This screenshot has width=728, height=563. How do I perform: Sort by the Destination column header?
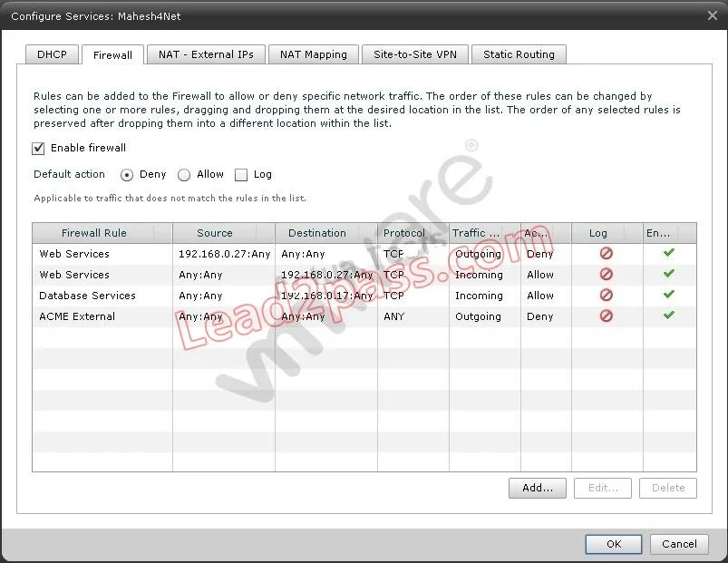[326, 233]
